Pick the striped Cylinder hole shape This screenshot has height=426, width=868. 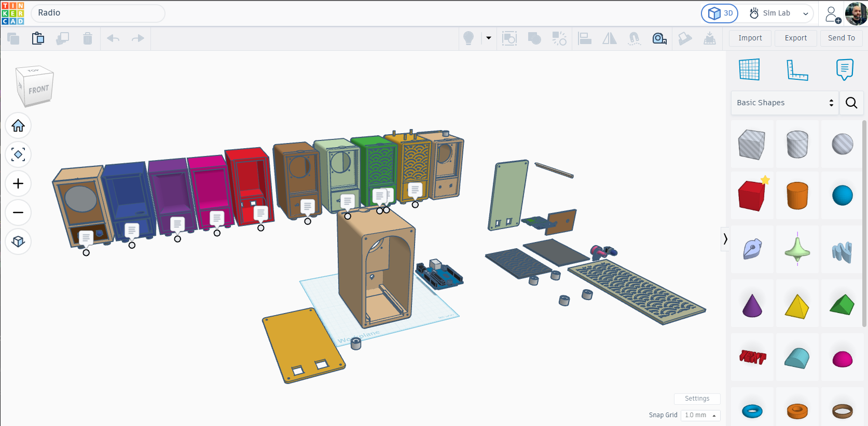coord(797,144)
